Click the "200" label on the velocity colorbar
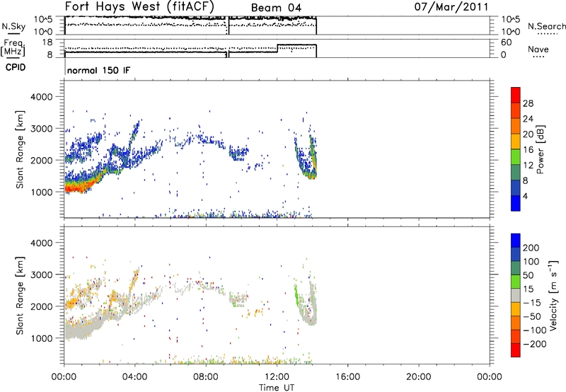Image resolution: width=566 pixels, height=392 pixels. (x=531, y=248)
